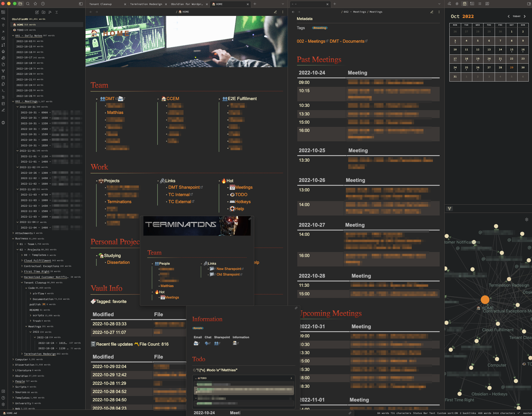Open the TC Internal link under Links

(179, 195)
